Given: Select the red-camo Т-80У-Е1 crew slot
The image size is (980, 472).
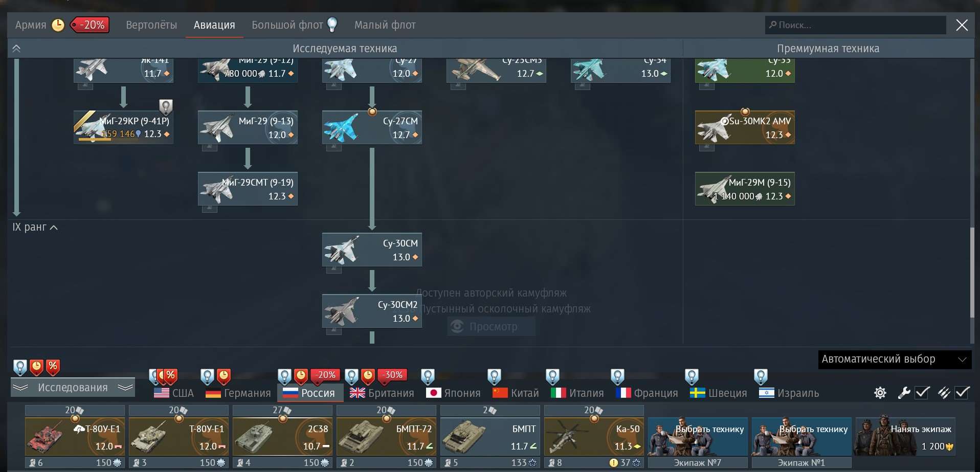Looking at the screenshot, I should point(75,436).
